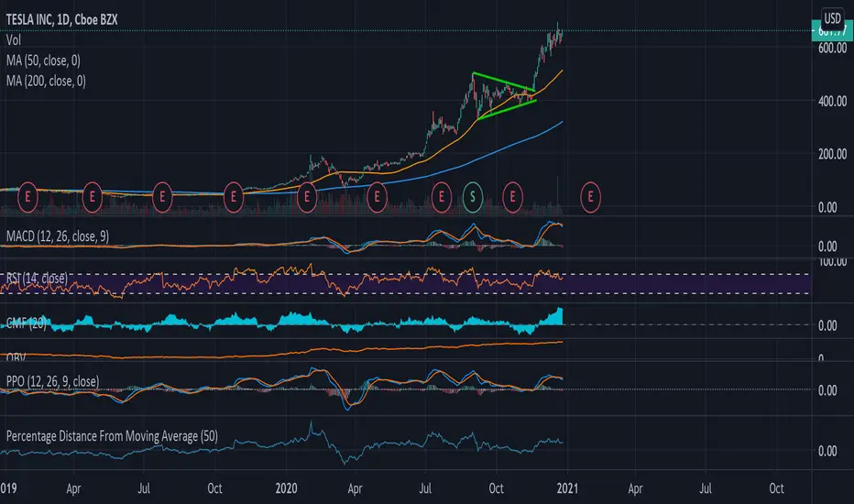Screen dimensions: 854x504
Task: Click the green S split marker
Action: click(x=473, y=197)
